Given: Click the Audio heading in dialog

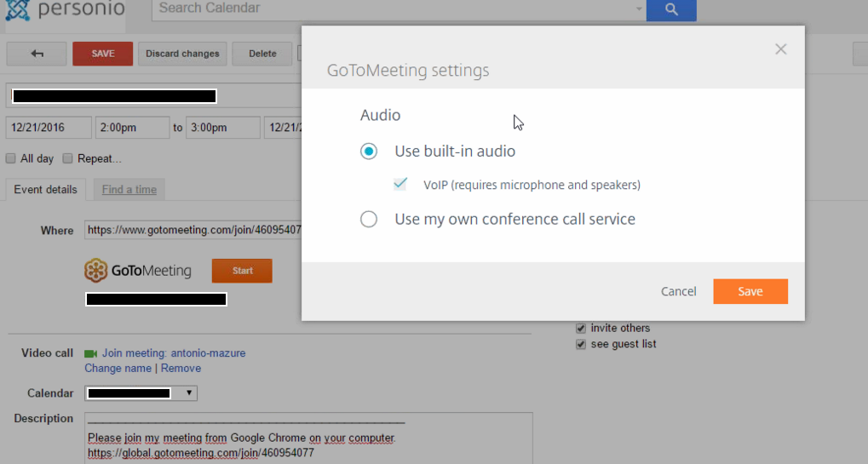Looking at the screenshot, I should click(x=380, y=115).
